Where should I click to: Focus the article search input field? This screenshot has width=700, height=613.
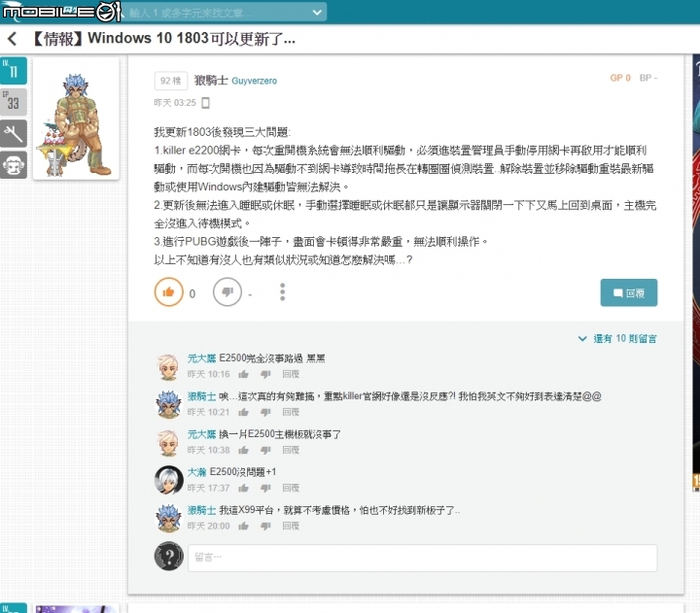218,12
